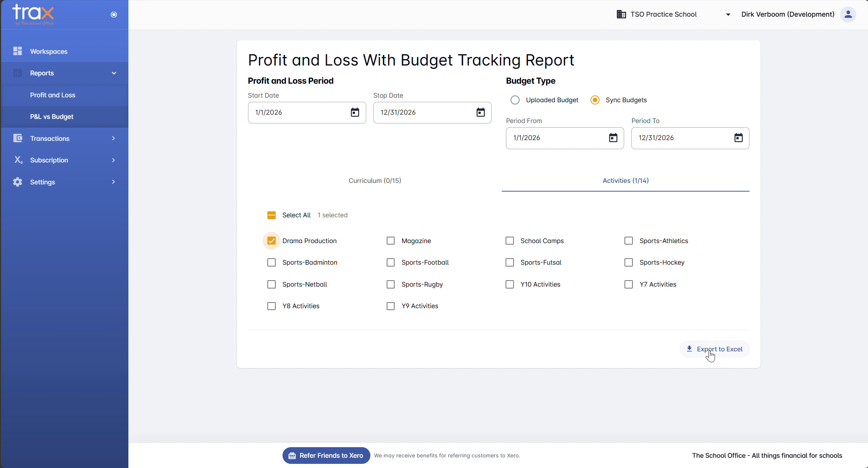
Task: Click the Settings gear icon
Action: pos(17,182)
